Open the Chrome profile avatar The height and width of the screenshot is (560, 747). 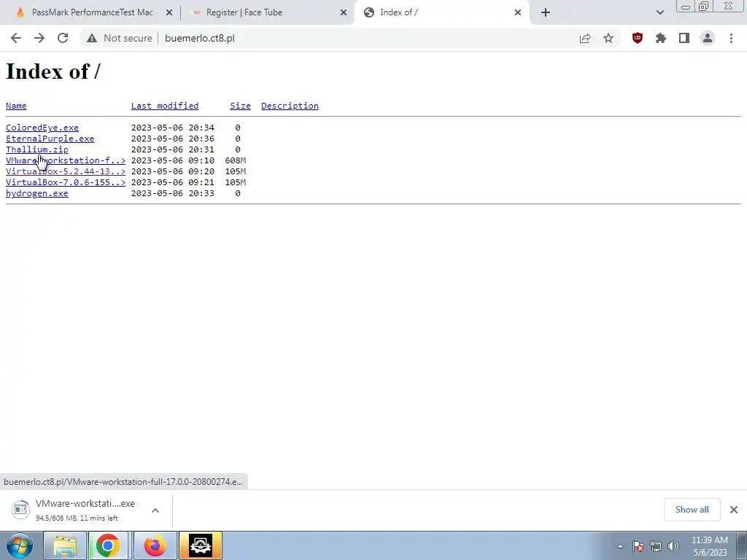click(x=708, y=38)
